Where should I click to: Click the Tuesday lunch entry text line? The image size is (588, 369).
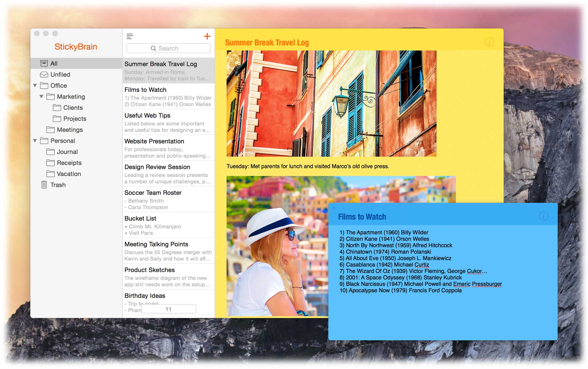click(x=308, y=166)
